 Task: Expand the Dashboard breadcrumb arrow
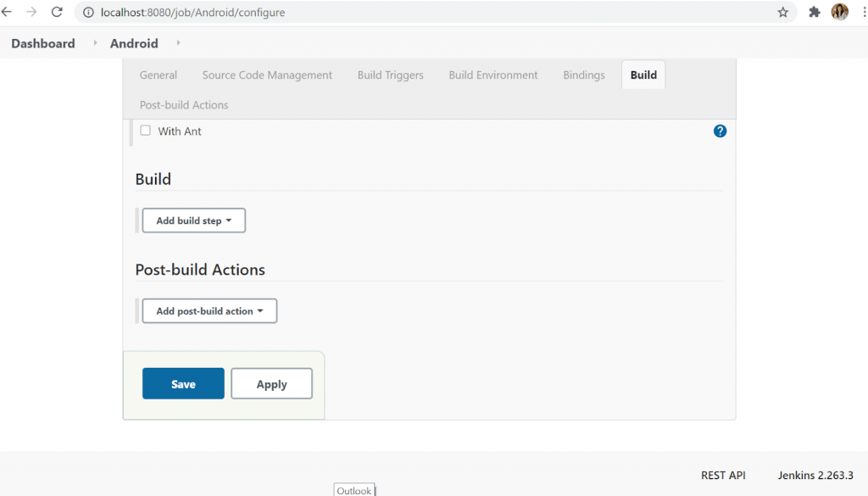tap(95, 43)
